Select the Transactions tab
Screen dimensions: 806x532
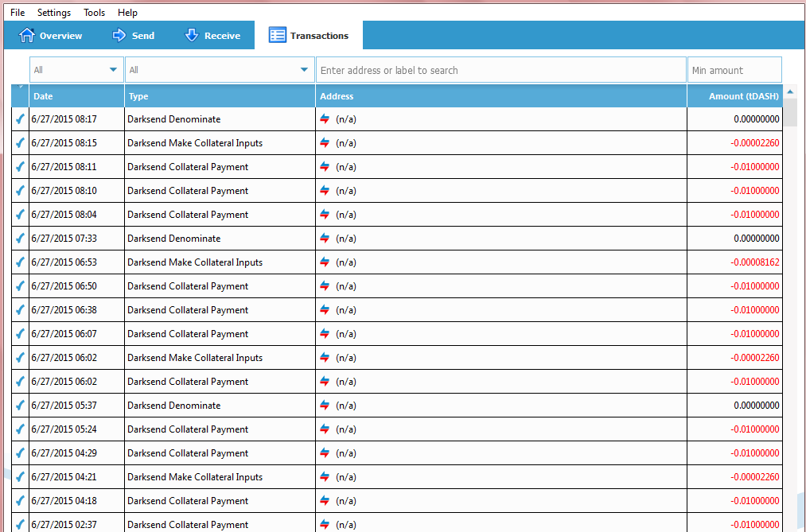[309, 36]
